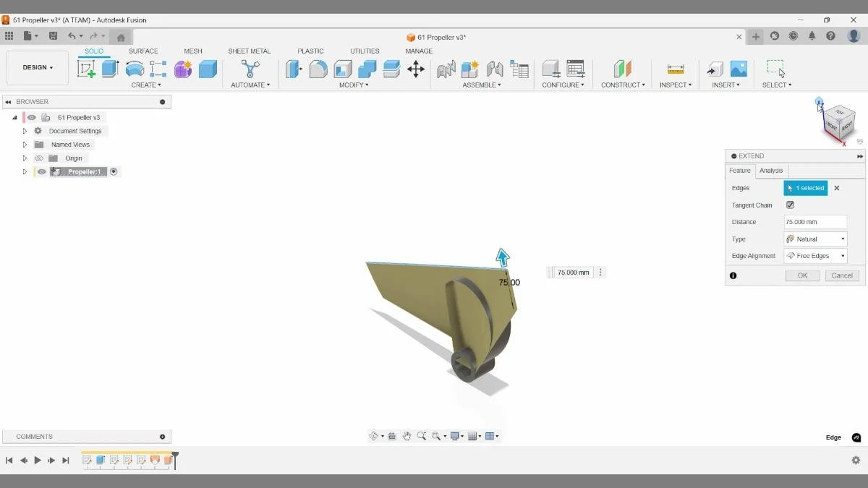Click the 75.000 mm distance field

coord(815,221)
